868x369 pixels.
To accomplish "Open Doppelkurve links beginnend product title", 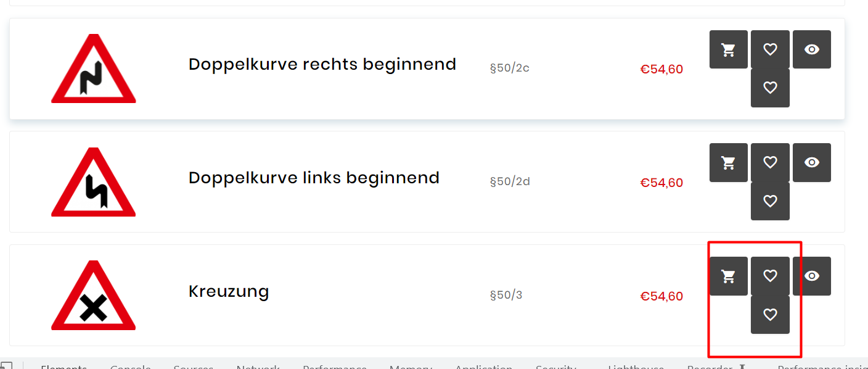I will pyautogui.click(x=314, y=178).
